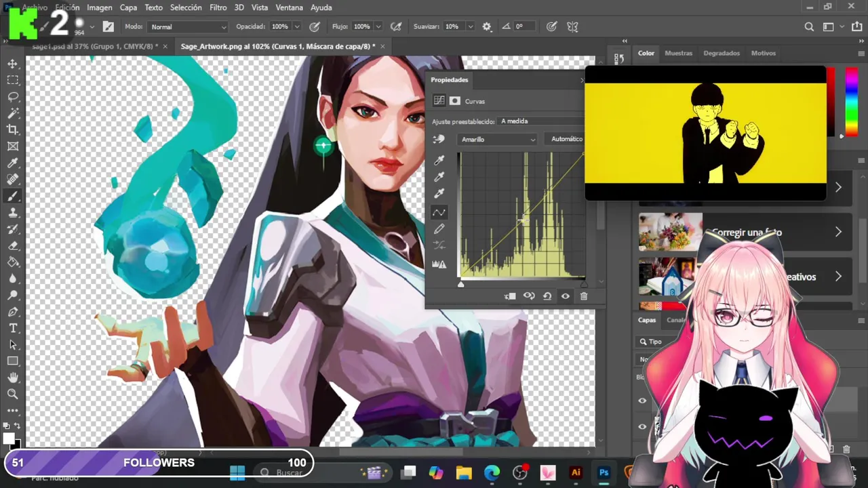
Task: Select draw curve with pencil mode
Action: point(439,229)
